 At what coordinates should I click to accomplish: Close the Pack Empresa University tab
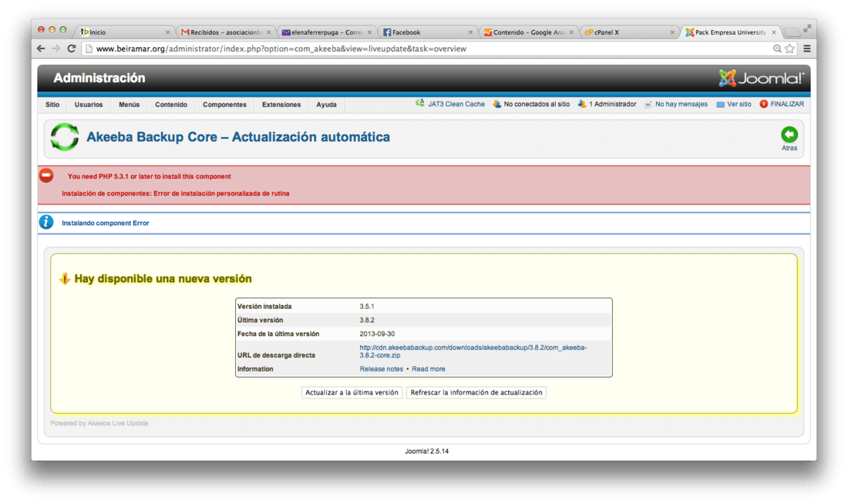pyautogui.click(x=774, y=32)
